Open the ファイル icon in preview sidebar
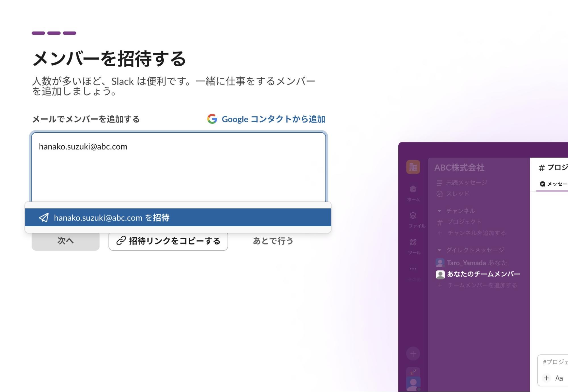The image size is (568, 392). [x=413, y=216]
